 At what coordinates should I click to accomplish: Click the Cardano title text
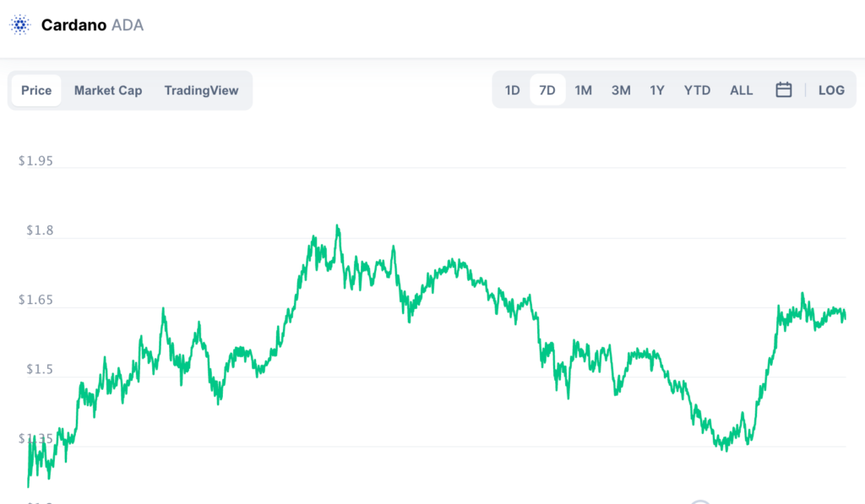[74, 25]
